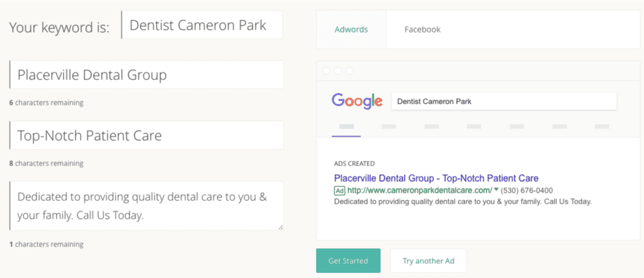Edit the Top-Notch Patient Care headline field
The height and width of the screenshot is (278, 644).
146,135
